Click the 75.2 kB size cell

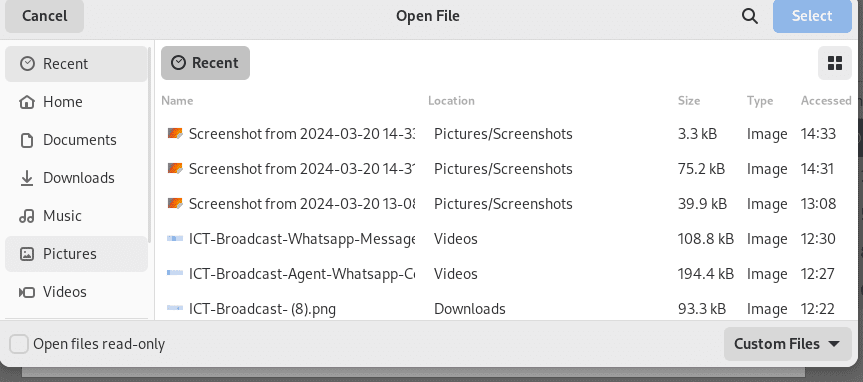701,168
